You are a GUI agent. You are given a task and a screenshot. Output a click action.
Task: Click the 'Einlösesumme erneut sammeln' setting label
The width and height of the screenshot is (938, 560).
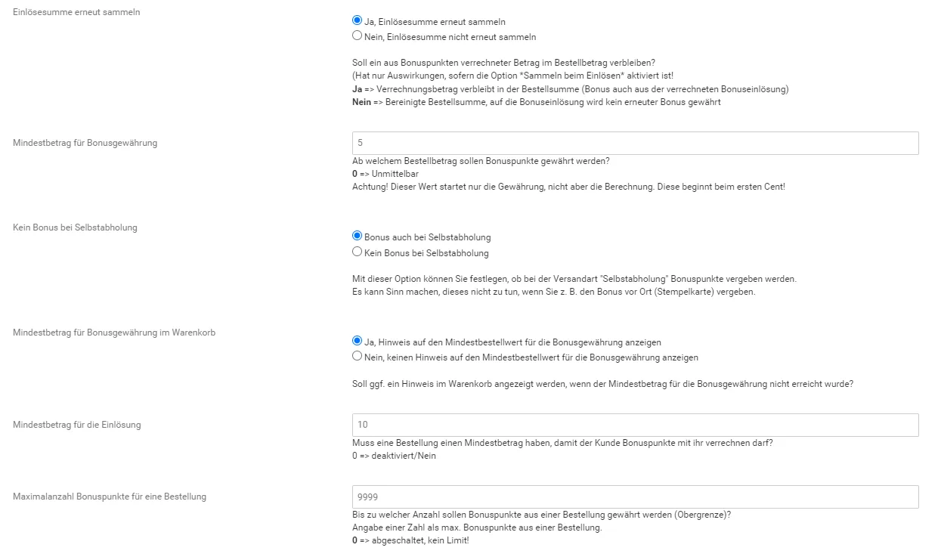pyautogui.click(x=76, y=12)
